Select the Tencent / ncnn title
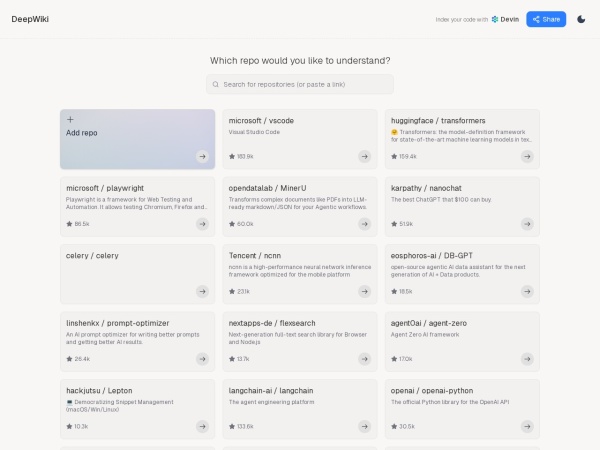This screenshot has width=600, height=450. click(255, 256)
